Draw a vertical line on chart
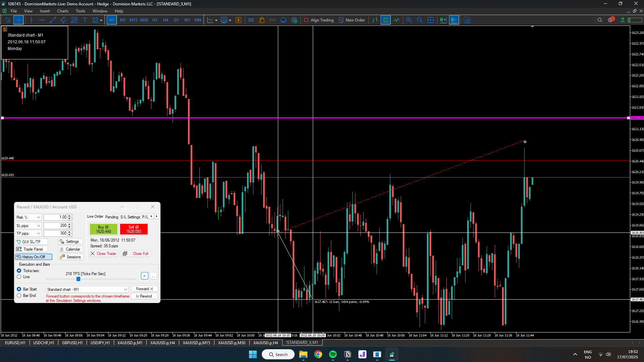 [31, 20]
